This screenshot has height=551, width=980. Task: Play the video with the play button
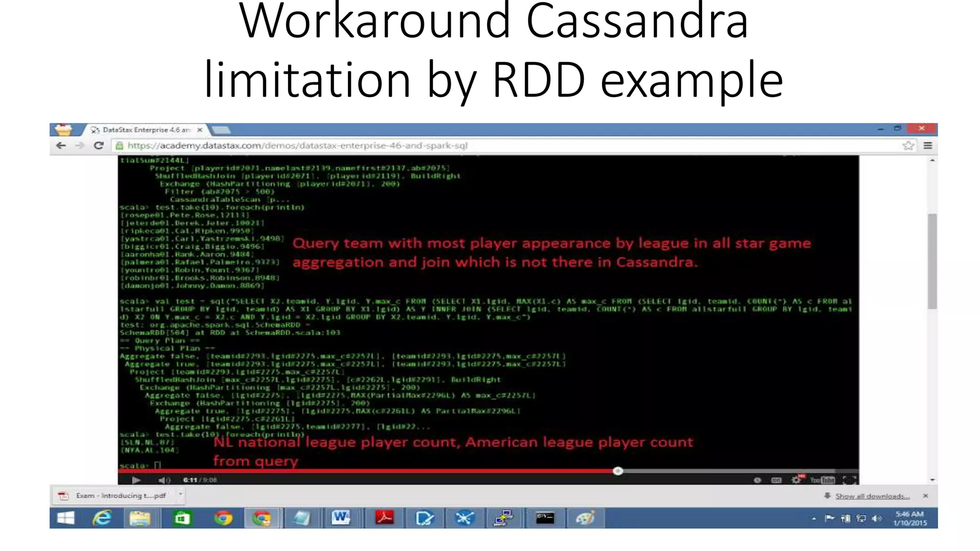pyautogui.click(x=136, y=480)
